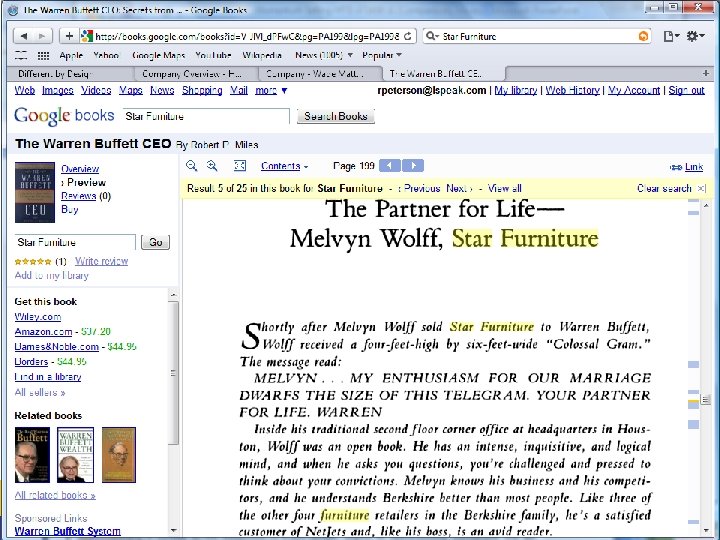Toggle fullscreen view of the book
720x540 pixels.
tap(240, 166)
